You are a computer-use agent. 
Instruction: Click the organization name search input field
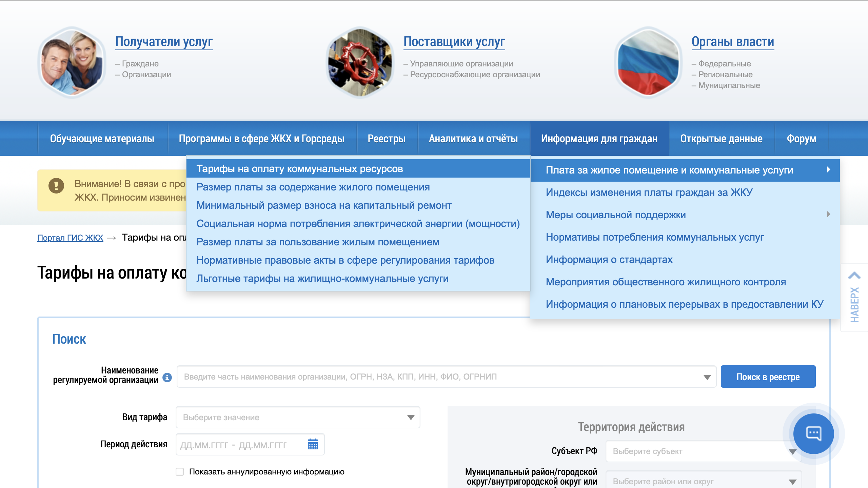pos(446,377)
